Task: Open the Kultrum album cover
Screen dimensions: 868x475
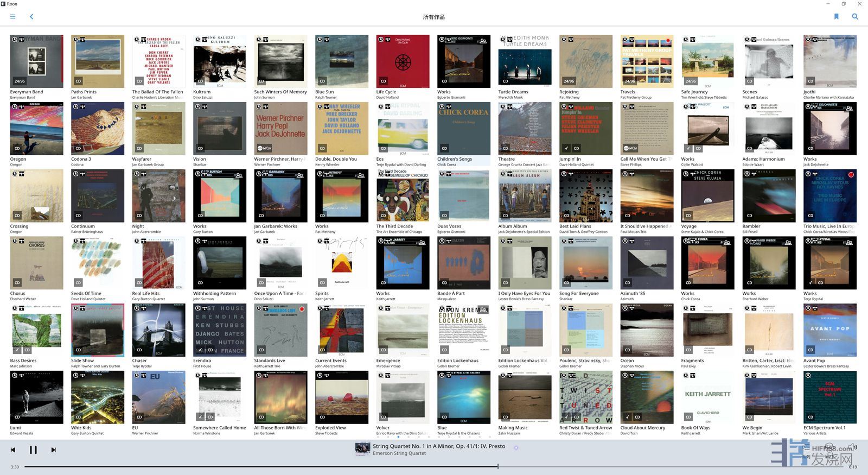Action: [219, 61]
